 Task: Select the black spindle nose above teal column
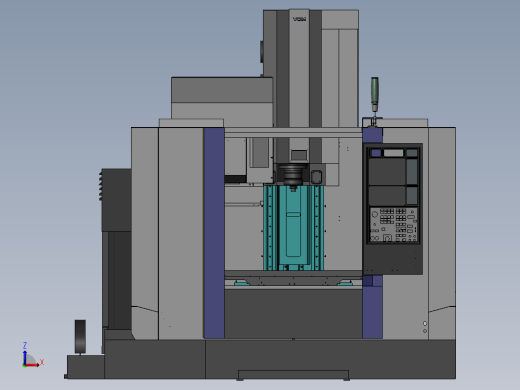click(293, 176)
